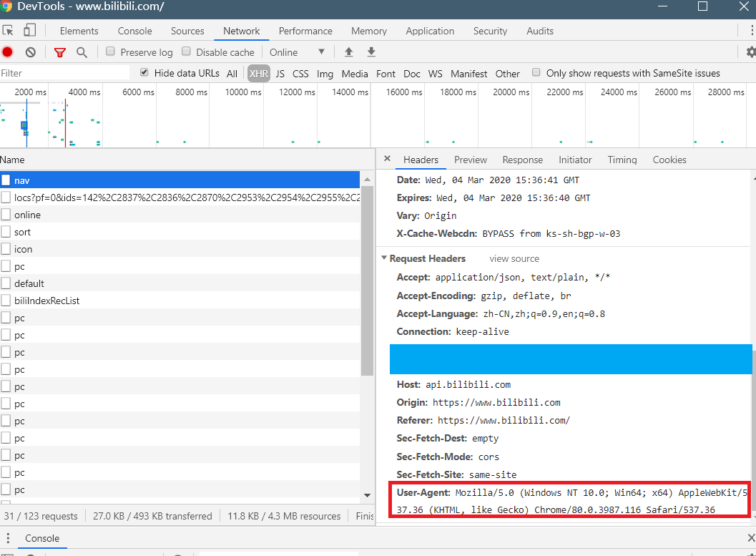The image size is (756, 556).
Task: Stop recording network log red button
Action: [7, 52]
